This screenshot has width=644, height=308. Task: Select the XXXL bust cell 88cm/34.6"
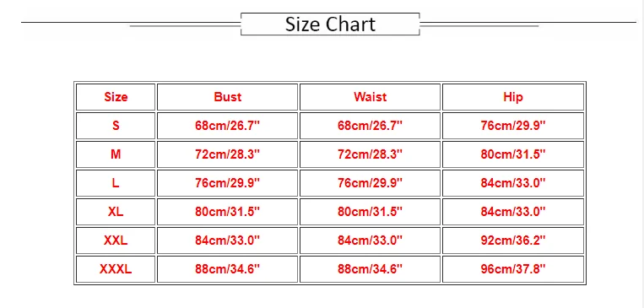coord(227,269)
